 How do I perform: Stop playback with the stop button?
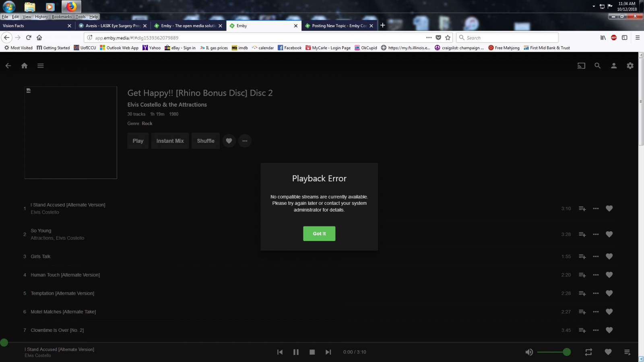312,352
